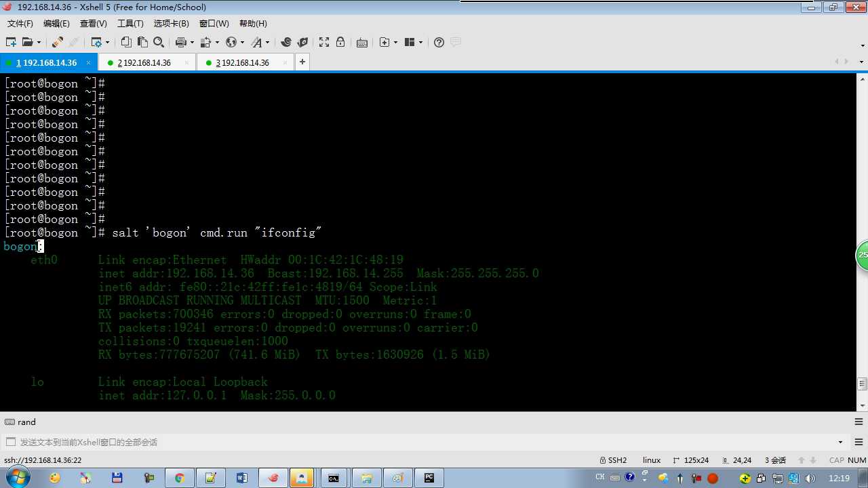Click the color scheme icon
Screen dimensions: 868x488
206,42
